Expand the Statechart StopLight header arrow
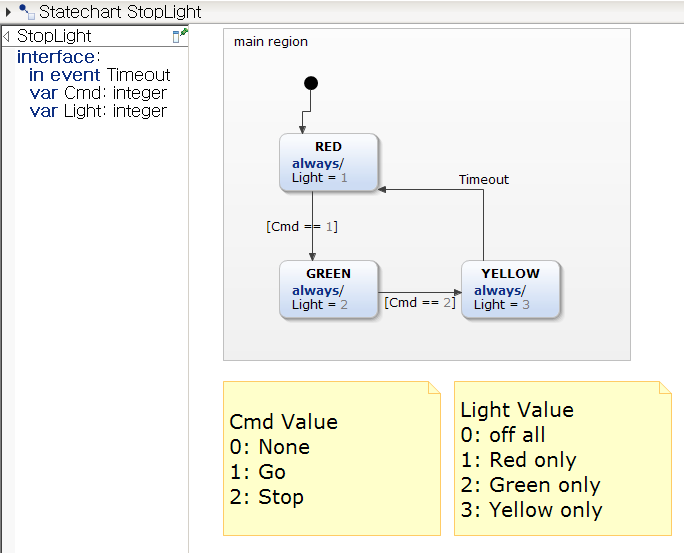 pos(8,12)
